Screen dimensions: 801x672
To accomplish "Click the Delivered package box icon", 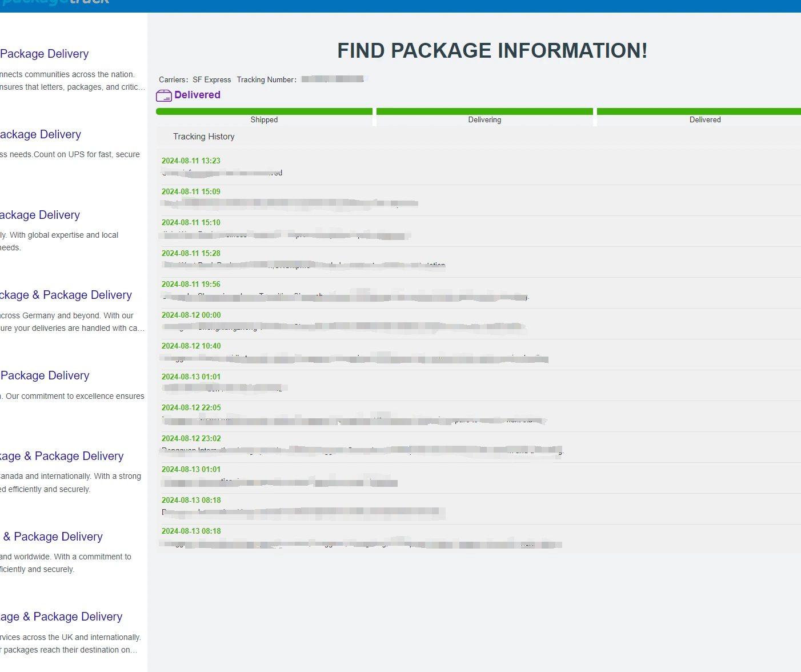I will point(163,95).
